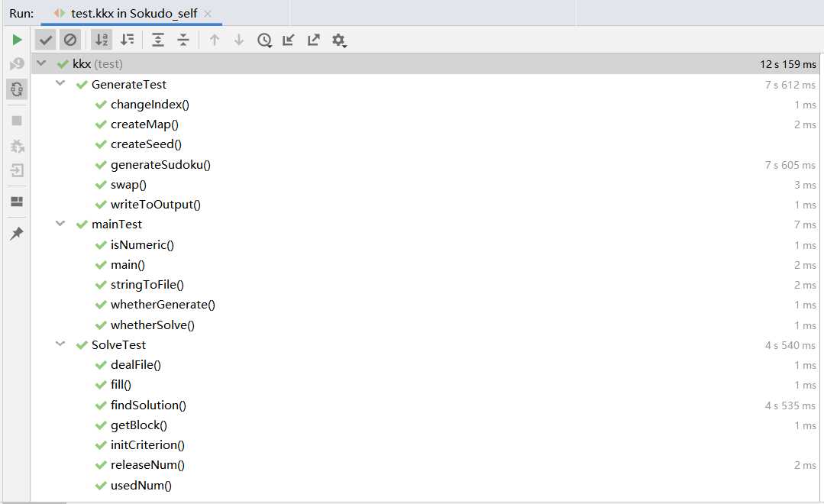Screen dimensions: 824x504
Task: Toggle Show Ignored tests button
Action: click(x=70, y=40)
